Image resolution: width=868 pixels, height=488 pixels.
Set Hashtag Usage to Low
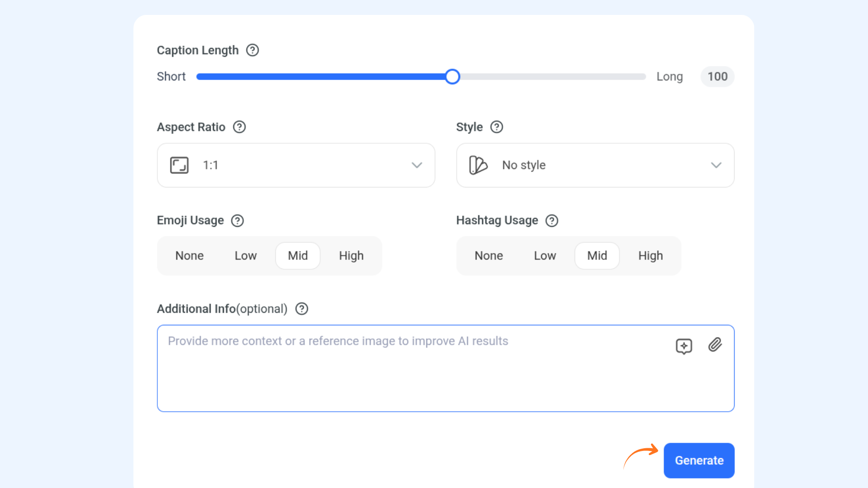pos(545,256)
